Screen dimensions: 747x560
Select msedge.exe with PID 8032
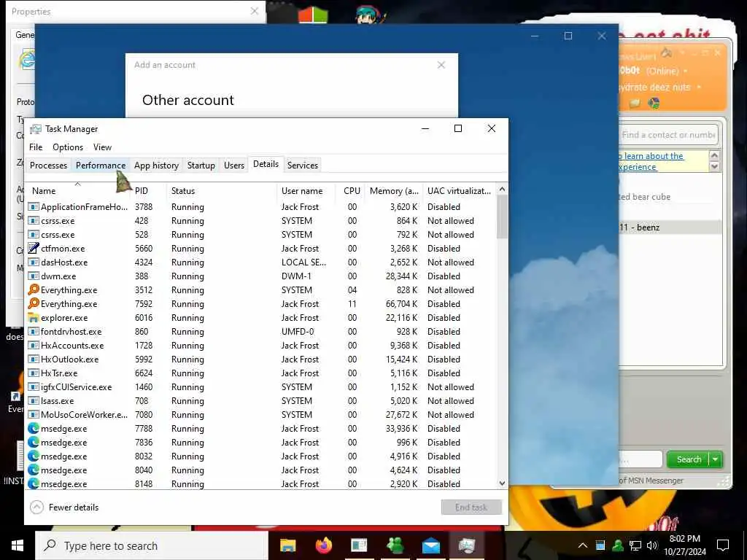pos(260,456)
